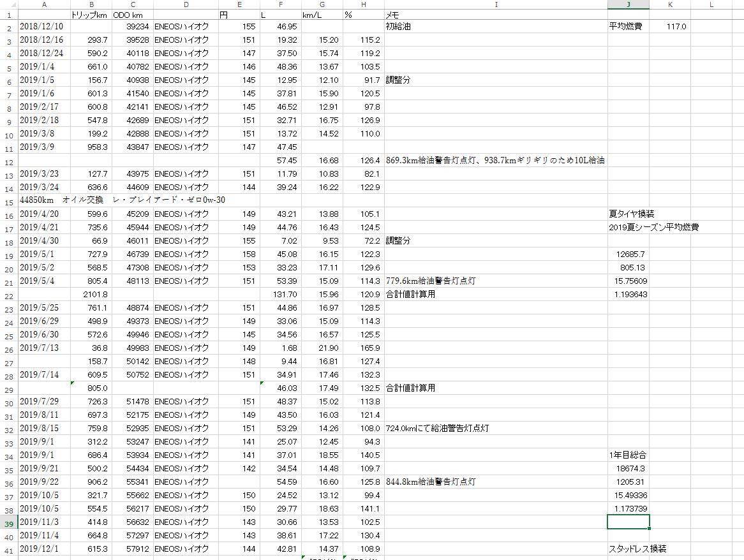
Task: Click the select-all corner box
Action: click(x=9, y=4)
